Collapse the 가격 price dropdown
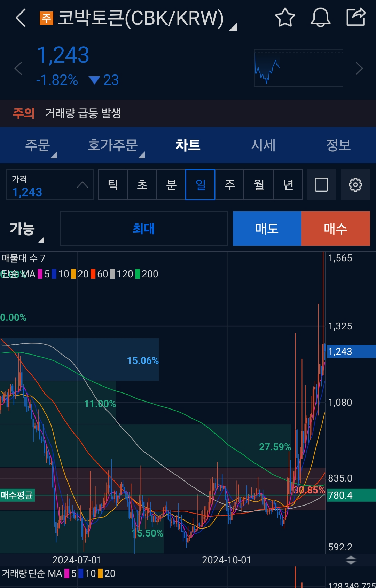This screenshot has height=588, width=376. tap(50, 185)
